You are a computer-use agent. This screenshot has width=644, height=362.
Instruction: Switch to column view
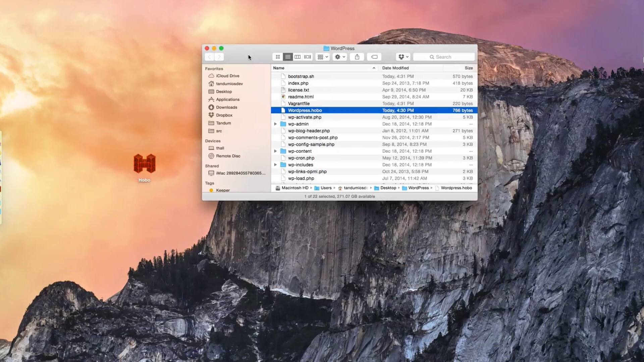298,57
